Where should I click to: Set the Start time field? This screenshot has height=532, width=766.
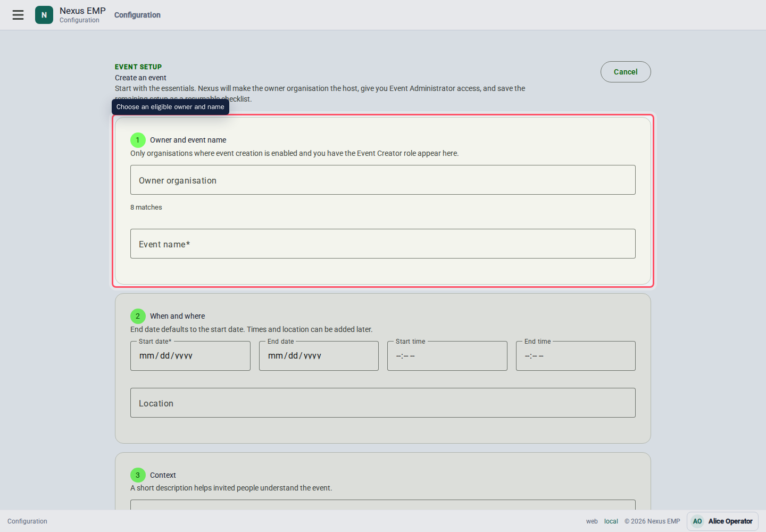[x=447, y=356]
